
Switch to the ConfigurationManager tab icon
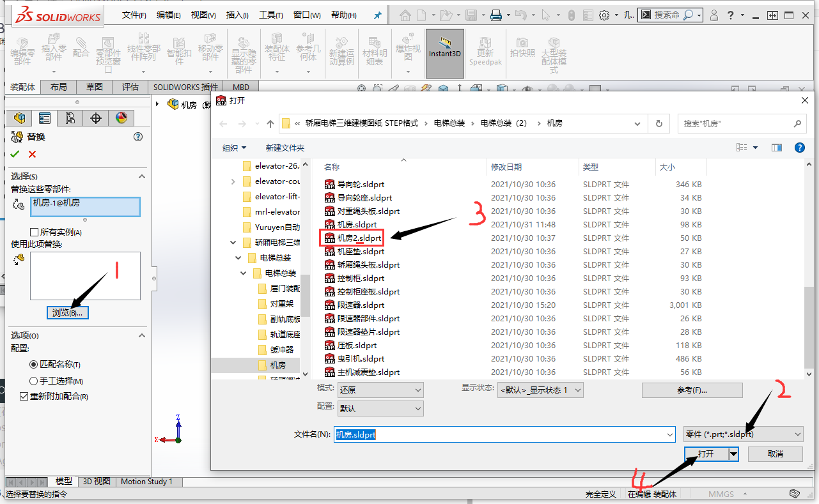[x=70, y=118]
